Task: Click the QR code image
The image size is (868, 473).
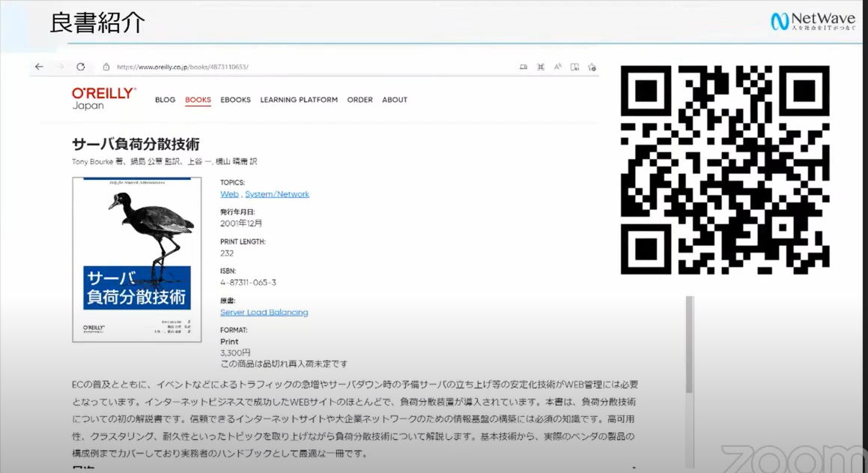Action: click(725, 169)
